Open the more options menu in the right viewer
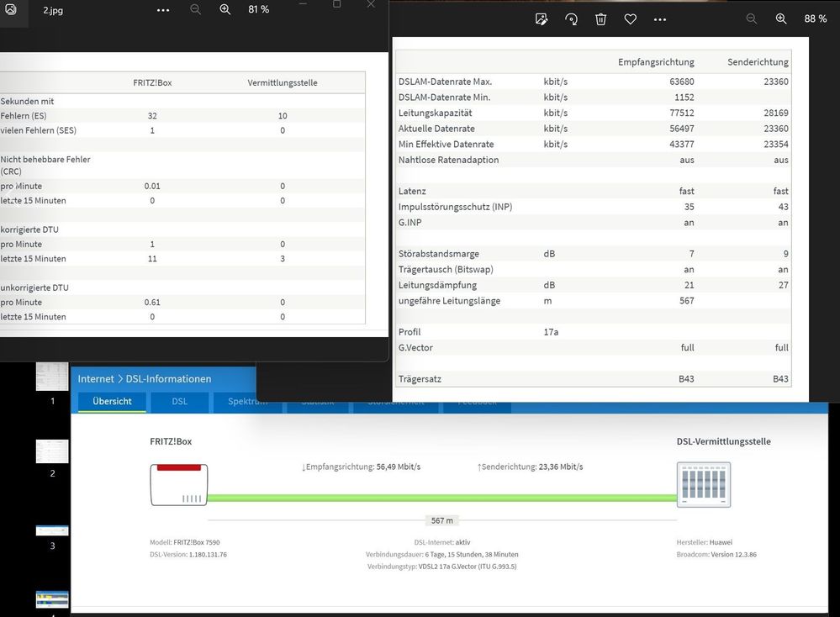The image size is (840, 617). (x=660, y=20)
